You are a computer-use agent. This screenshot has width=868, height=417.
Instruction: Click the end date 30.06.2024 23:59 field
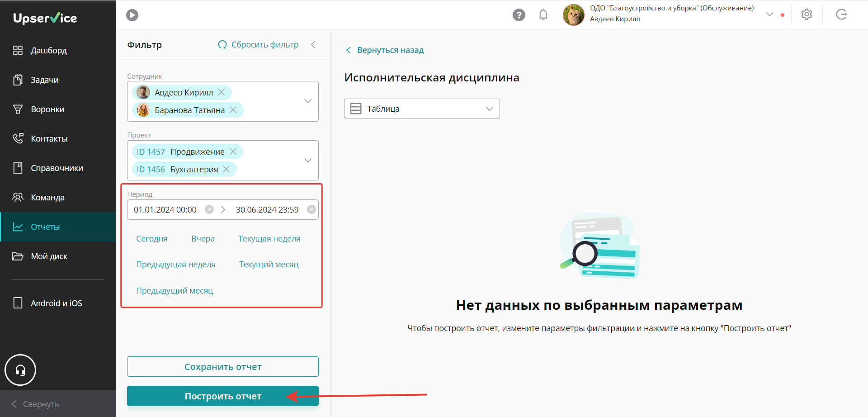[x=267, y=209]
